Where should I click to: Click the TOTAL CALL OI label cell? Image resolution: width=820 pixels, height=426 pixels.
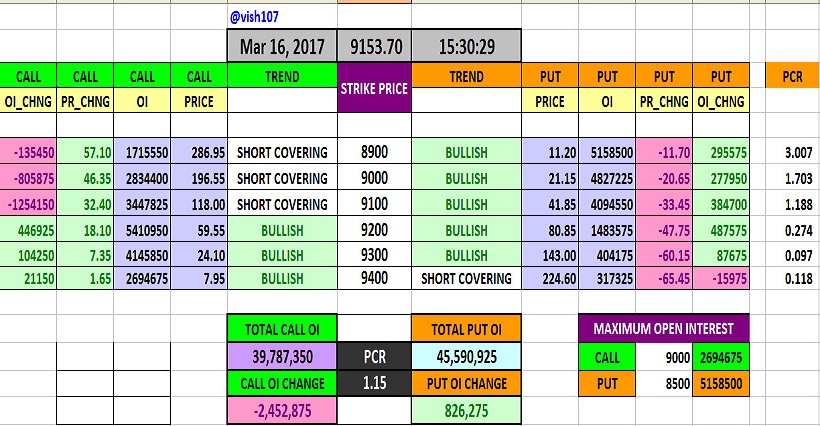282,329
